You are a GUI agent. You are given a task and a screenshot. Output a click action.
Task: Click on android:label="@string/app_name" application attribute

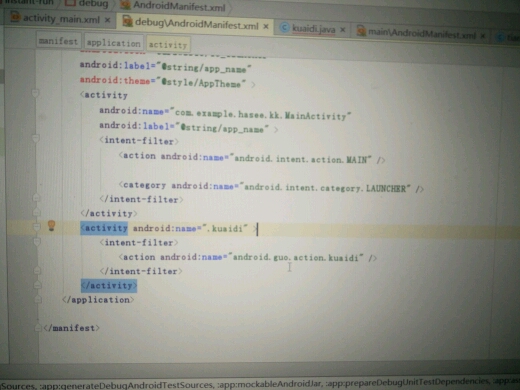(x=165, y=67)
